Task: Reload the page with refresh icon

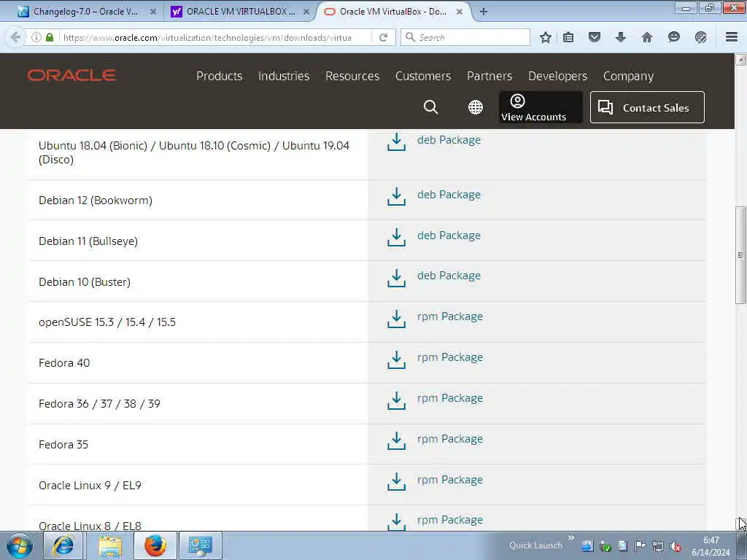Action: coord(383,38)
